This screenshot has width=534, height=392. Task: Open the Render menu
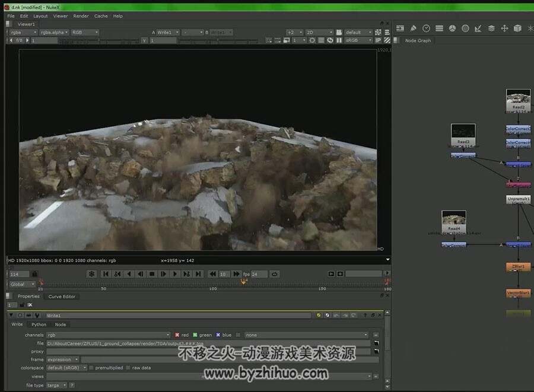(81, 16)
